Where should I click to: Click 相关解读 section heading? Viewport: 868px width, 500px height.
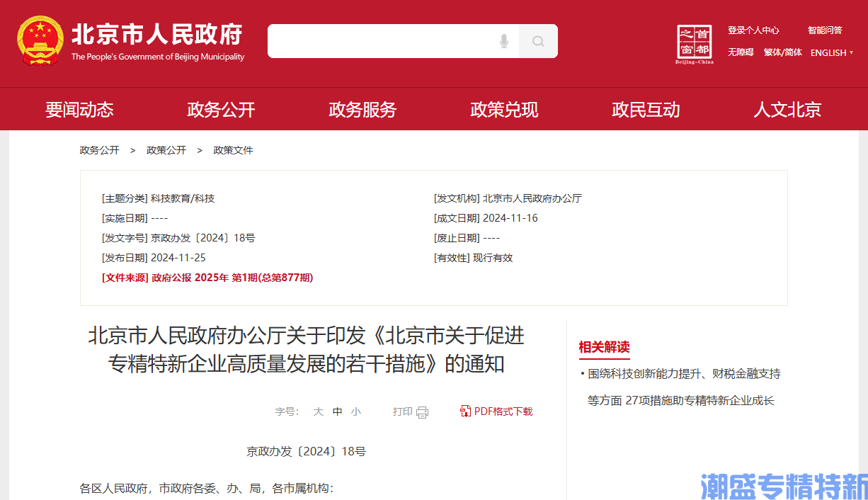[x=604, y=347]
